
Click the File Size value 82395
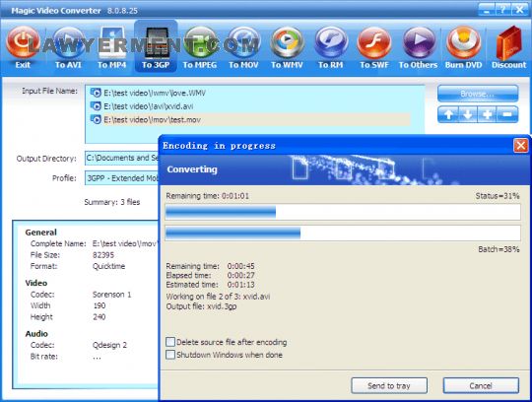(x=103, y=255)
